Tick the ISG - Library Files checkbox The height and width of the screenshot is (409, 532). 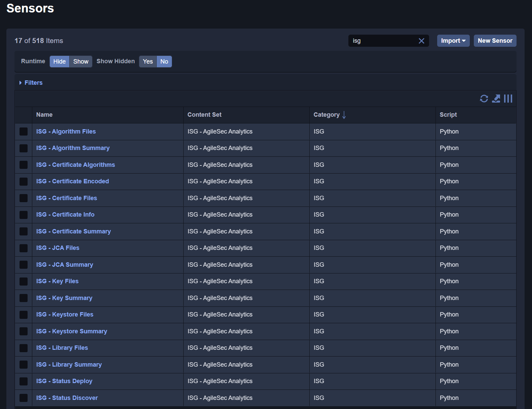(x=24, y=348)
